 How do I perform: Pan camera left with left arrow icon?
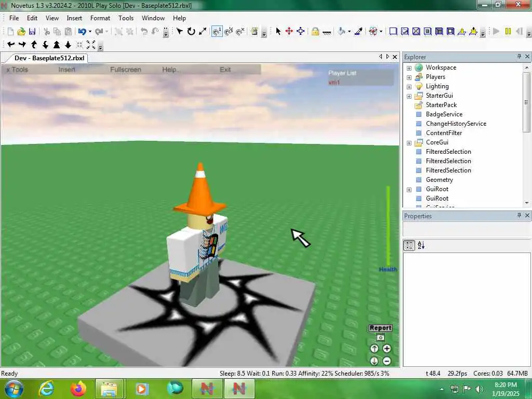[11, 45]
